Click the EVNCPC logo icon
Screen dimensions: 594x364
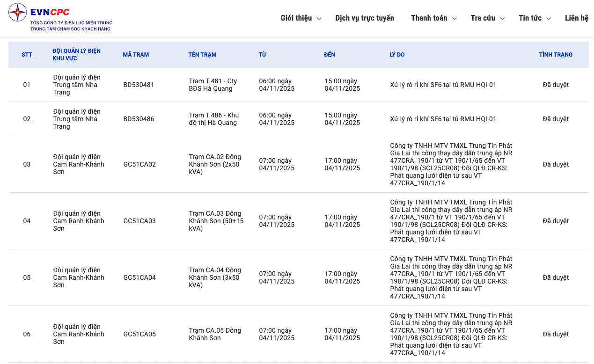point(18,12)
